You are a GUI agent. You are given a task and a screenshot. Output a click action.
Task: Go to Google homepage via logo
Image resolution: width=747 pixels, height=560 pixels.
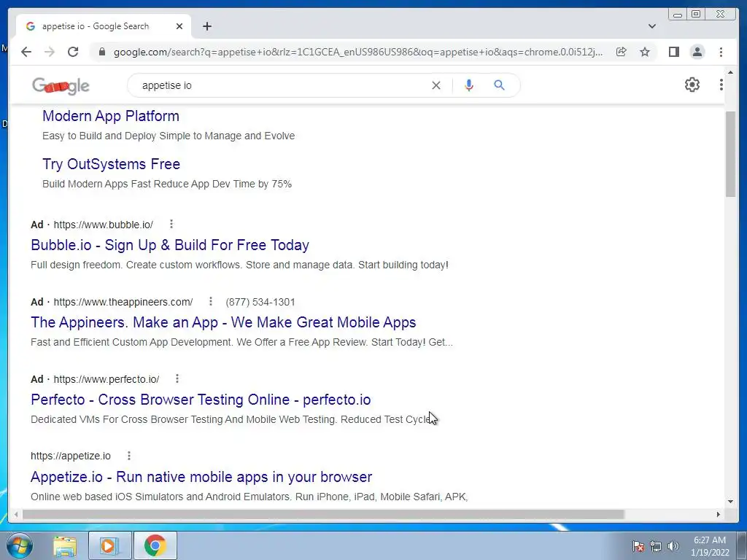click(x=61, y=86)
